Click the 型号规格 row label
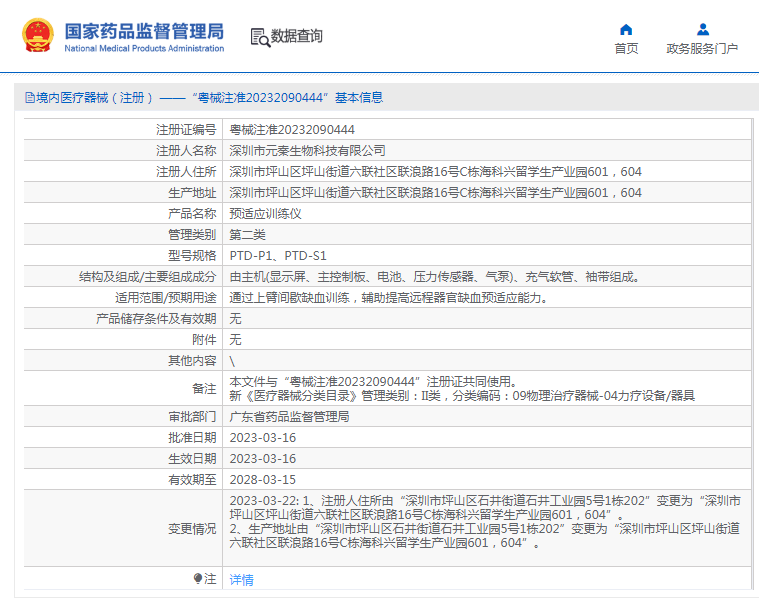 pyautogui.click(x=192, y=256)
